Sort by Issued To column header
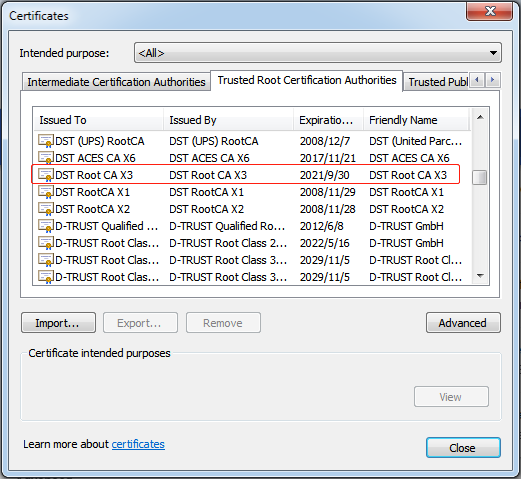The image size is (521, 479). (98, 120)
